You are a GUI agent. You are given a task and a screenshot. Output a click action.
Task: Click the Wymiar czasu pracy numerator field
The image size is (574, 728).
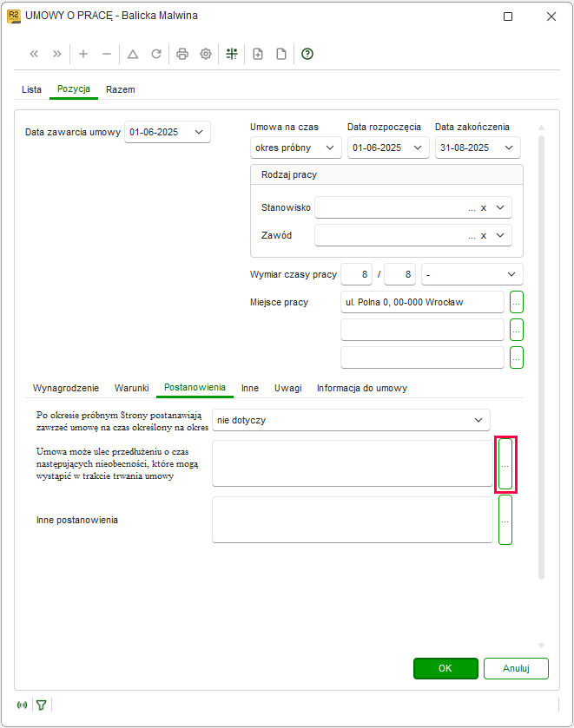pyautogui.click(x=357, y=274)
